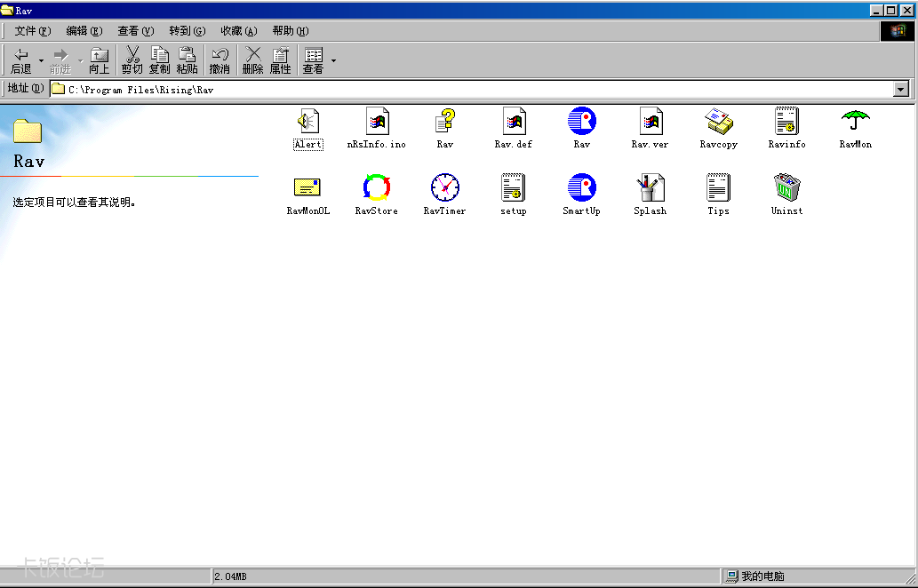Select the RavMon green umbrella icon
The height and width of the screenshot is (588, 918).
click(856, 122)
